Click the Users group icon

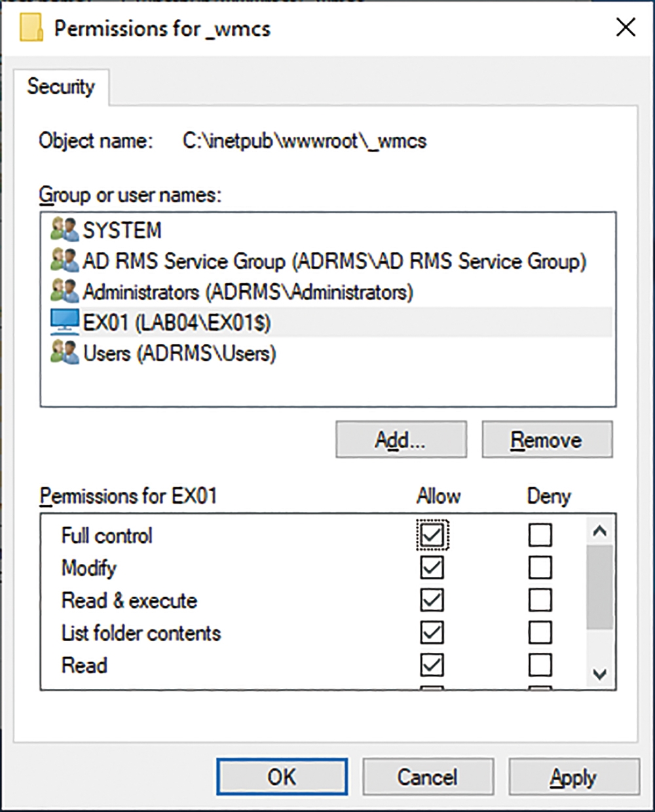[64, 353]
